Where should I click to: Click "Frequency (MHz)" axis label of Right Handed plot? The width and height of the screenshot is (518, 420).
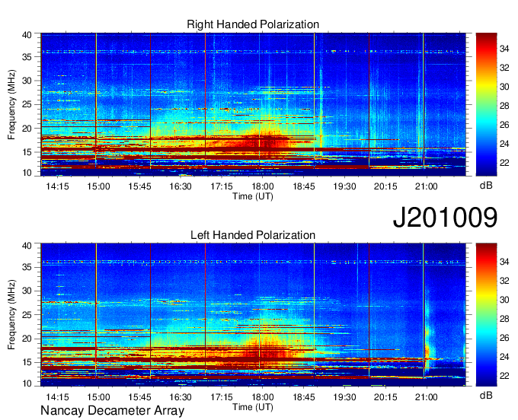(11, 104)
